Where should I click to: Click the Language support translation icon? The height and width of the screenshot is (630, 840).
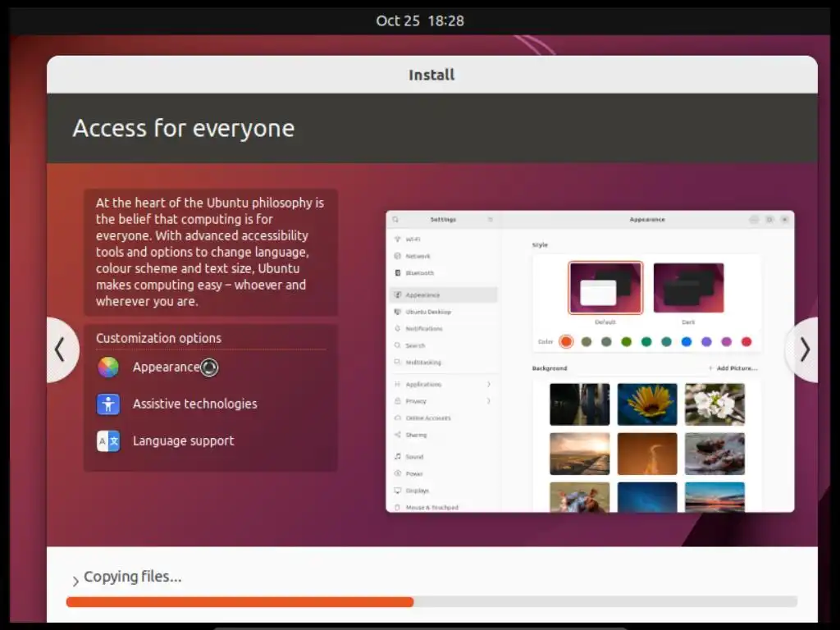click(x=108, y=441)
